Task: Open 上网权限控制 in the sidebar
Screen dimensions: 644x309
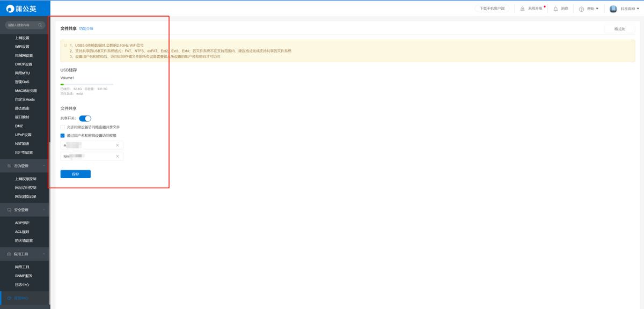Action: click(26, 179)
